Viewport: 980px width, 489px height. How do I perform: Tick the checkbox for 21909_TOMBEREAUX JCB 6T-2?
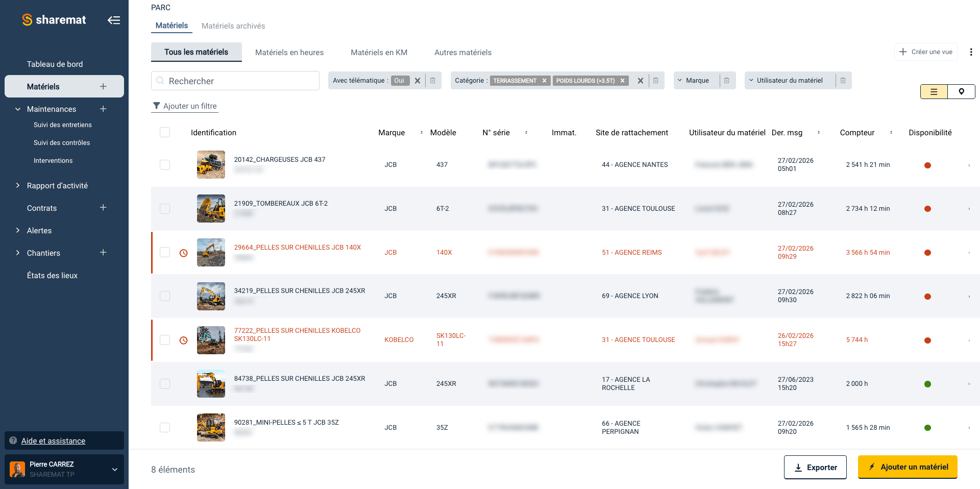click(165, 208)
